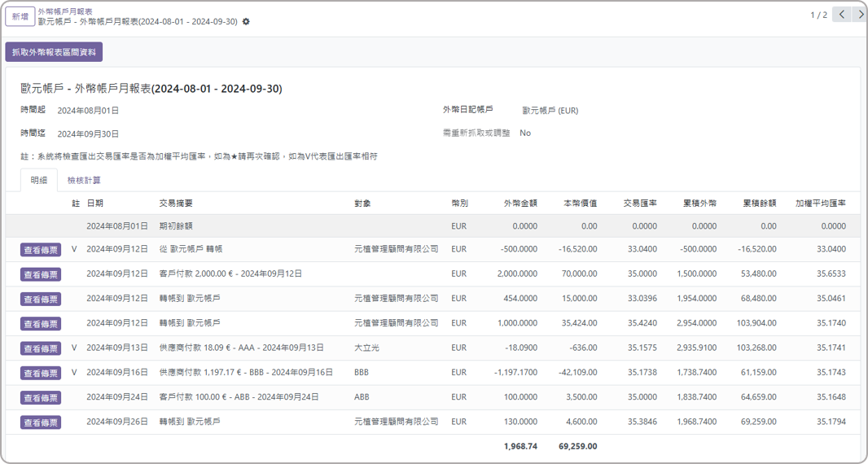The height and width of the screenshot is (464, 868).
Task: View voucher for 供應商付款 18.09 € row
Action: (x=41, y=348)
